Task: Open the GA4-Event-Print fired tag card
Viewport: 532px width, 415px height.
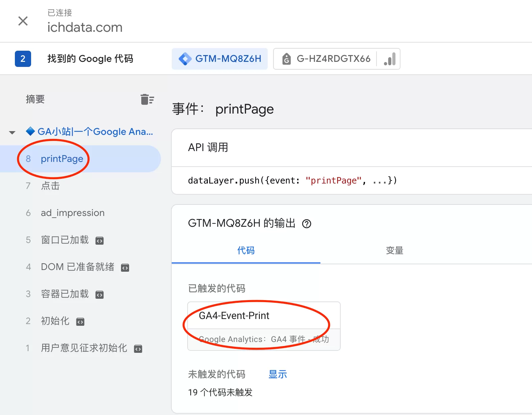Action: (264, 326)
